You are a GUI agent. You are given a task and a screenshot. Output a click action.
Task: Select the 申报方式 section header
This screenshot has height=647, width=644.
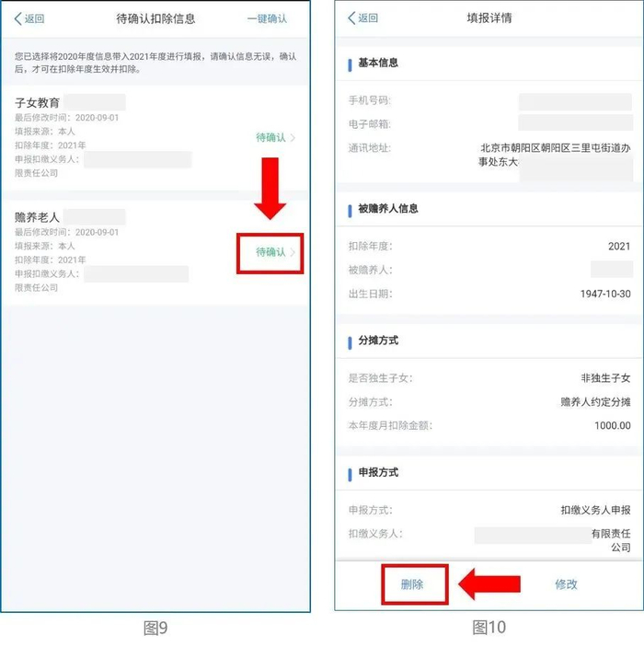coord(378,472)
